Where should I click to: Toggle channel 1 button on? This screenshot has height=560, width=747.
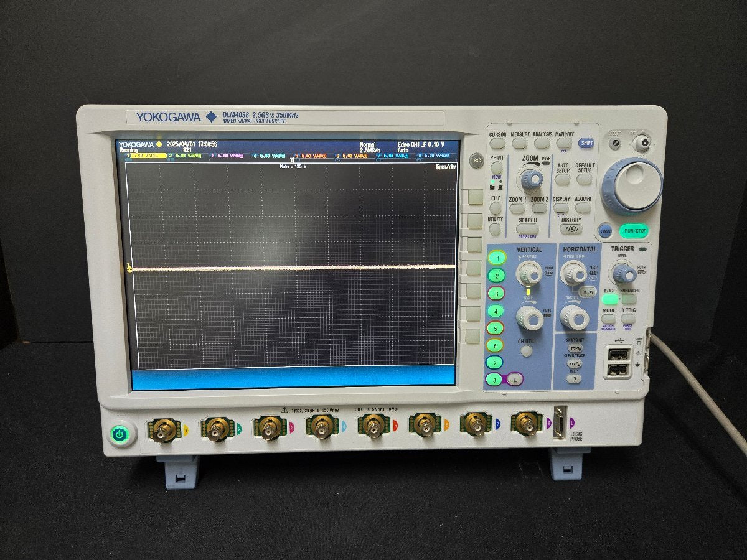[496, 258]
